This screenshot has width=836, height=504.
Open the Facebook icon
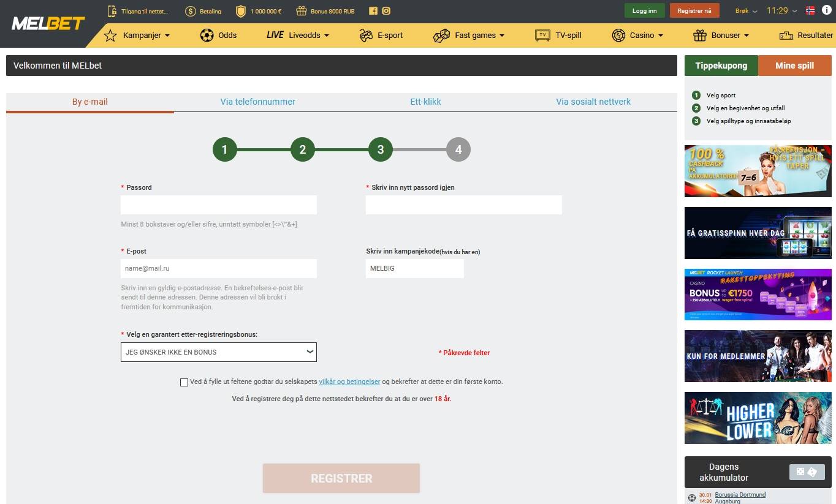(x=373, y=11)
